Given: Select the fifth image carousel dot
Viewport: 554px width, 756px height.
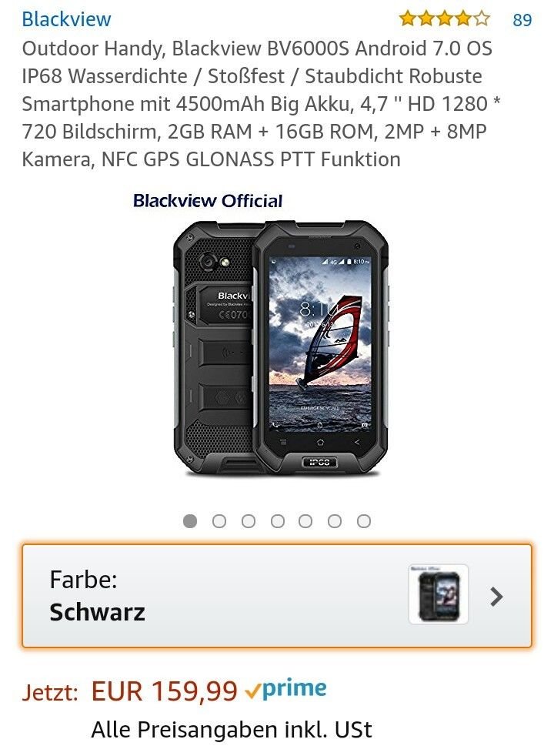Looking at the screenshot, I should click(305, 520).
